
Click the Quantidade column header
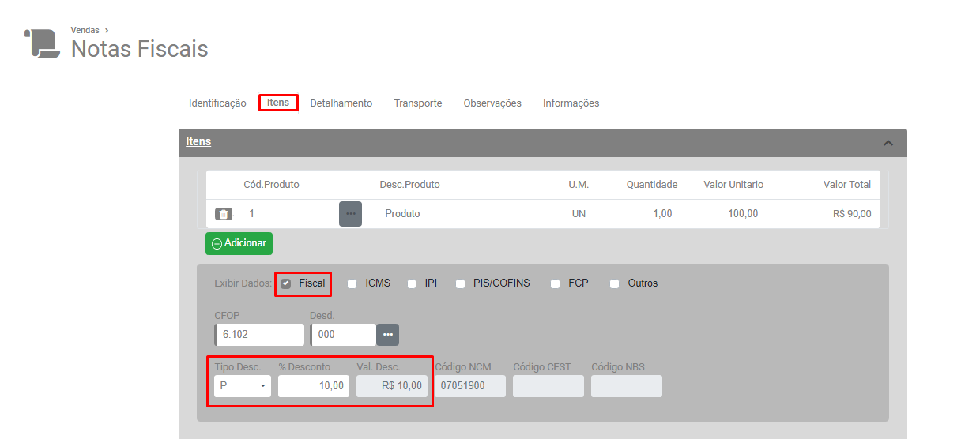(652, 185)
